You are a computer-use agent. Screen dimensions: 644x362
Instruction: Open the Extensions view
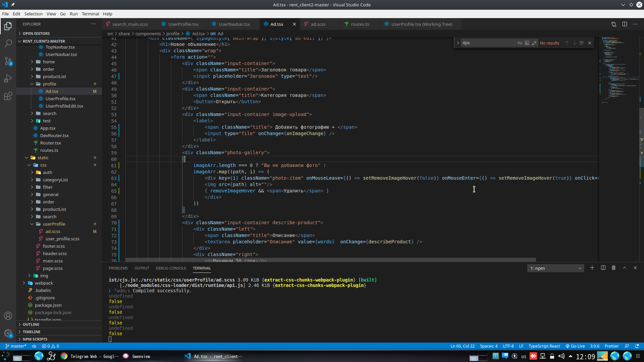click(x=8, y=96)
